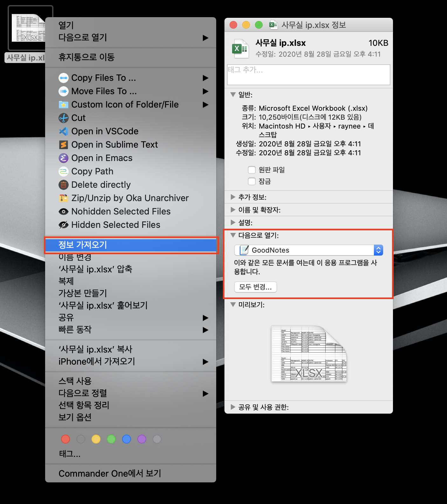Apply the yellow tag color
Image resolution: width=447 pixels, height=504 pixels.
point(96,439)
